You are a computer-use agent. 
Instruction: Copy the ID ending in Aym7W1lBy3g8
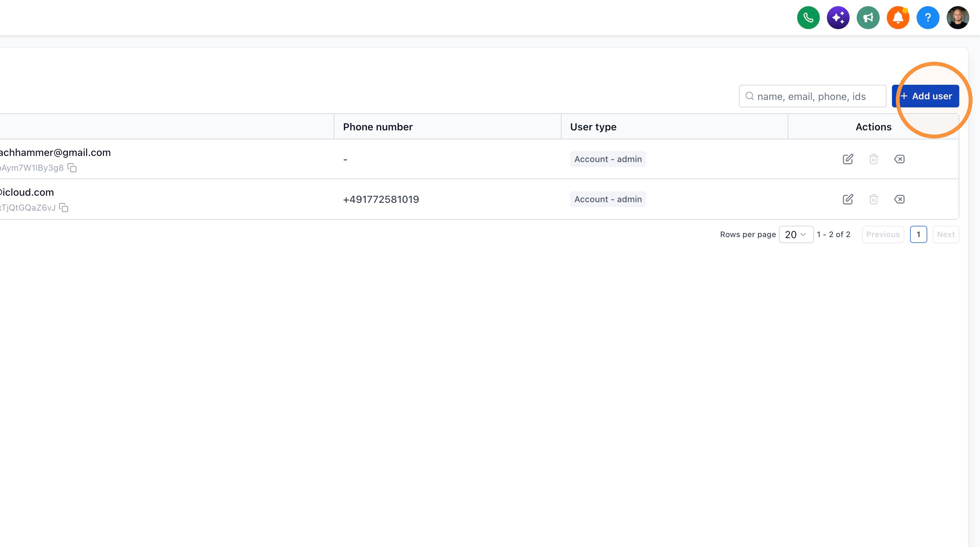pyautogui.click(x=72, y=168)
